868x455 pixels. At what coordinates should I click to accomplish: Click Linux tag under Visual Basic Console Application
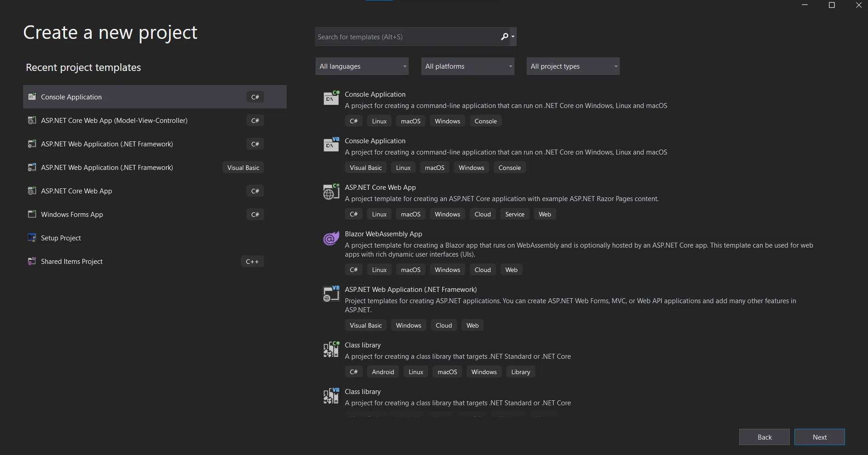[x=403, y=168]
